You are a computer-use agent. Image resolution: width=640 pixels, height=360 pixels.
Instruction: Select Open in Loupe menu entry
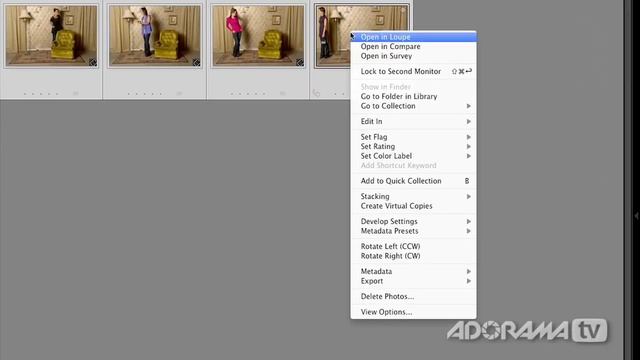tap(413, 37)
